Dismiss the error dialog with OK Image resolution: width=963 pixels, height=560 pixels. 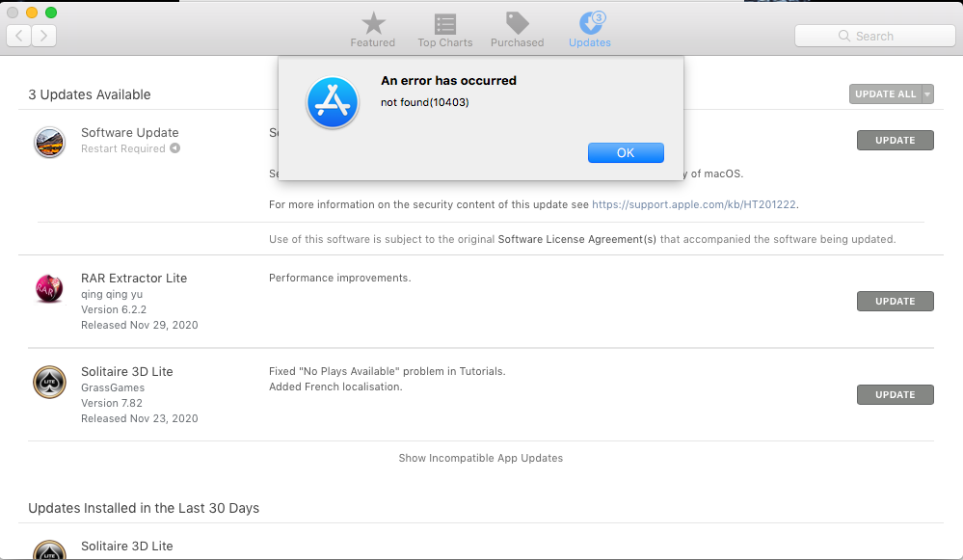[626, 152]
